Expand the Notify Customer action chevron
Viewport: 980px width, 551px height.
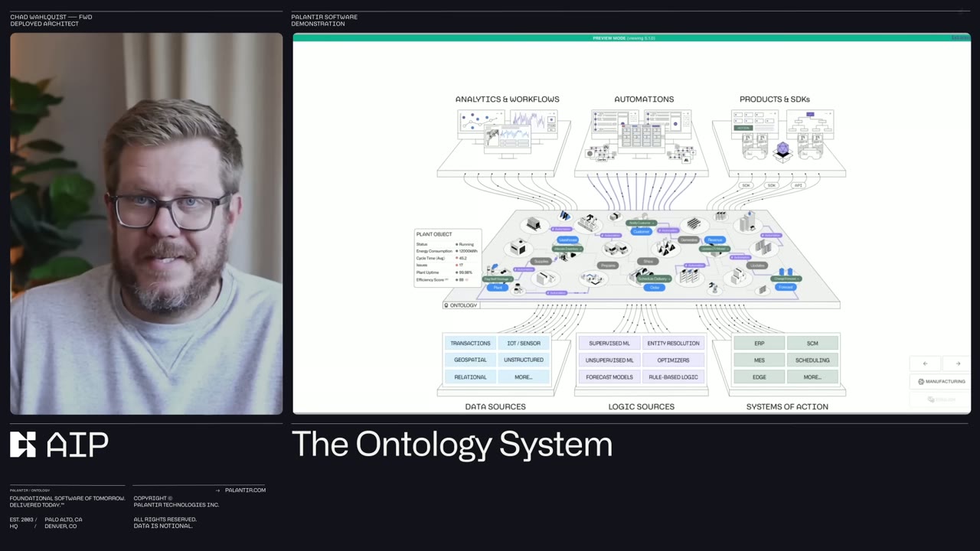(x=652, y=223)
